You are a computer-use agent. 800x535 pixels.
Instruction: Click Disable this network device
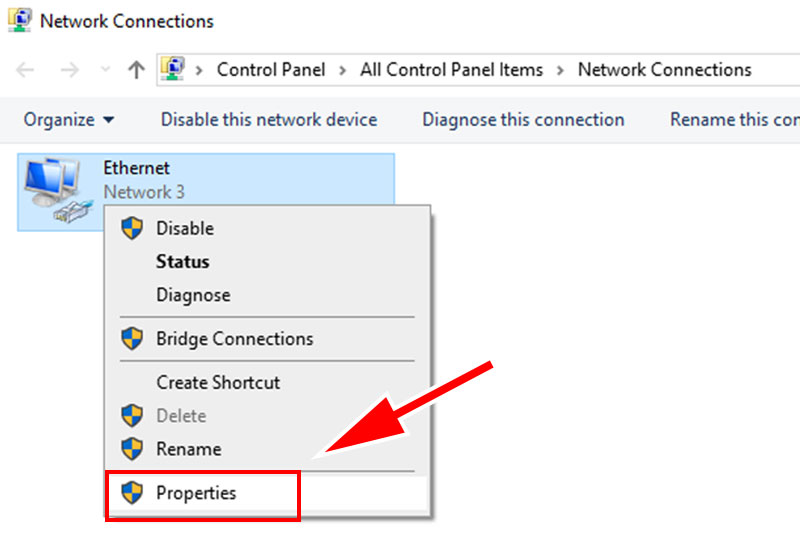click(269, 120)
